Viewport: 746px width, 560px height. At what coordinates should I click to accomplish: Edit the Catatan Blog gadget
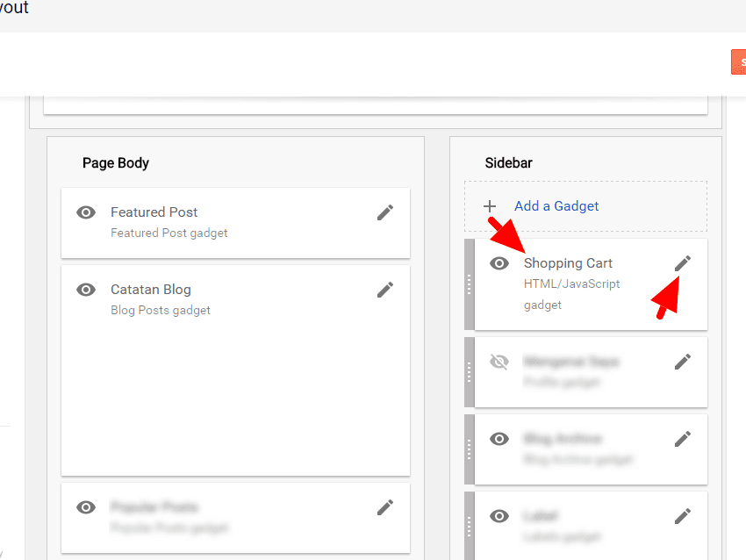pos(384,290)
